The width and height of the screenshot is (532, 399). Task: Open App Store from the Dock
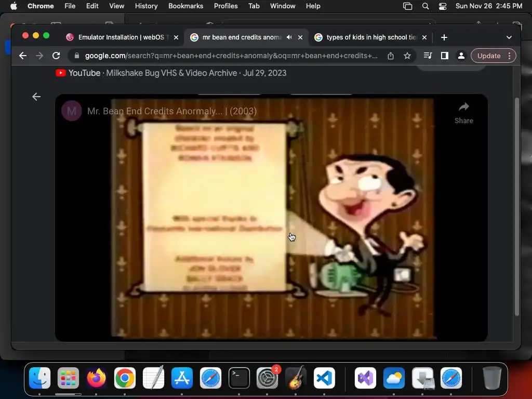182,378
